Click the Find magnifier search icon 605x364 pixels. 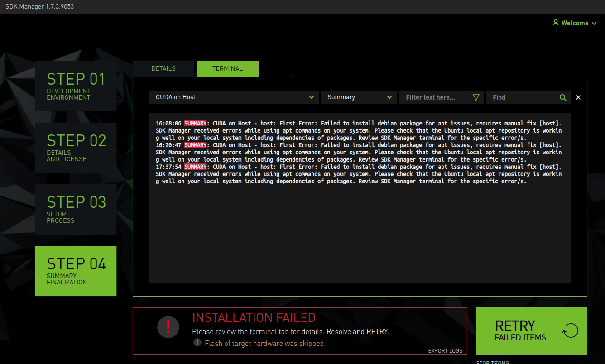point(563,97)
